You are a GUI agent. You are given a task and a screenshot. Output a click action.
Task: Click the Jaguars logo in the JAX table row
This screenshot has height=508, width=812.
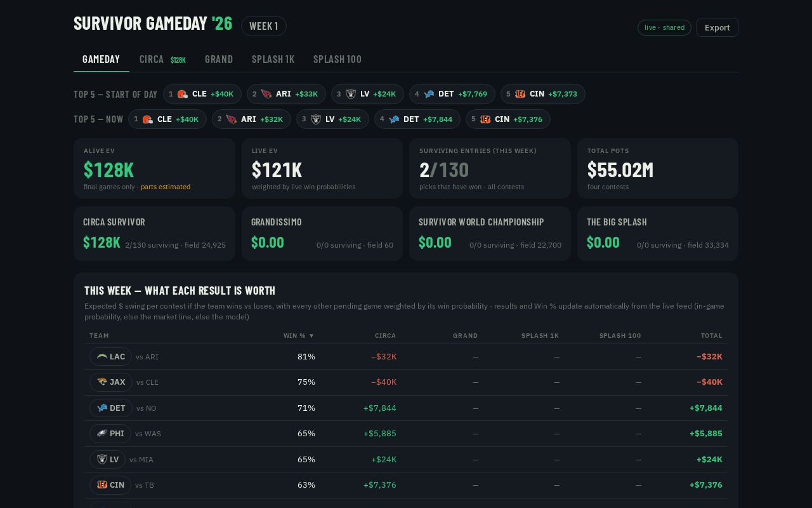click(x=101, y=382)
